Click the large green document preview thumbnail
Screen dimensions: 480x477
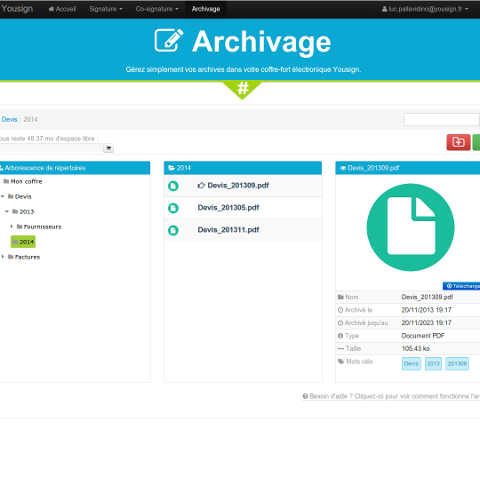tap(411, 227)
